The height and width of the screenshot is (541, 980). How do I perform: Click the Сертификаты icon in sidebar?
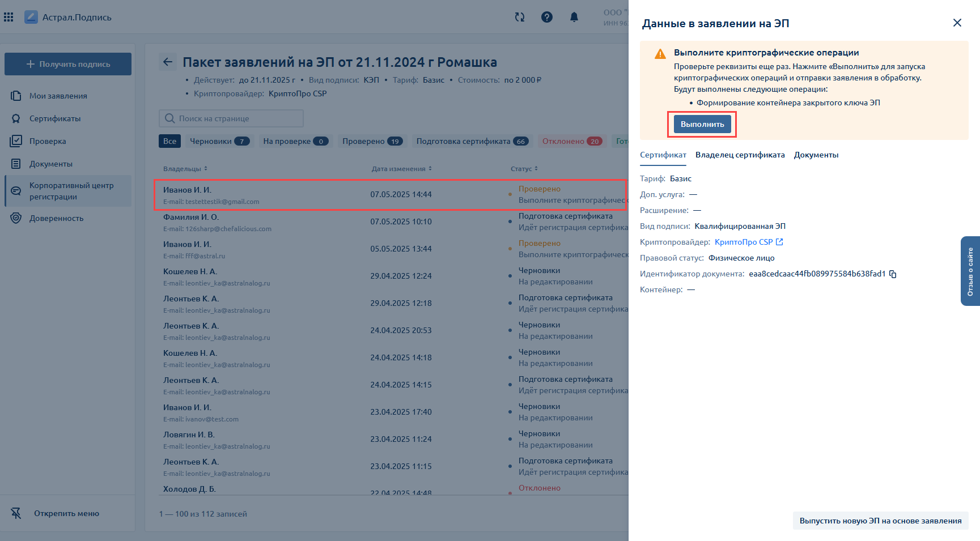click(16, 118)
